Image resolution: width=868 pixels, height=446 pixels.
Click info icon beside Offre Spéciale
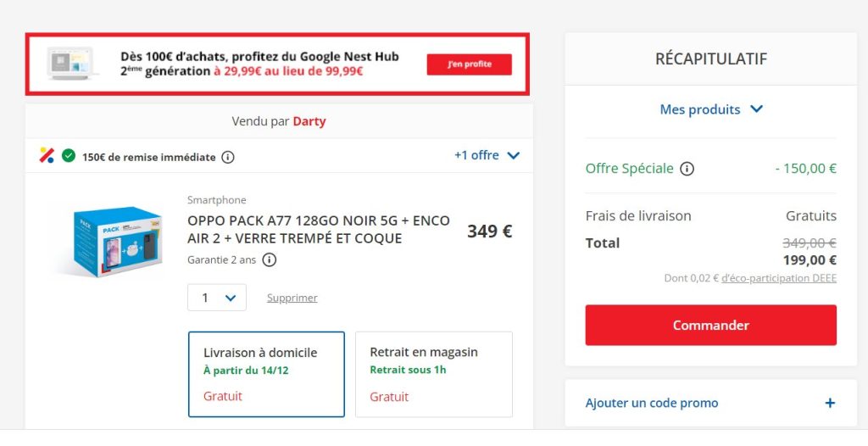point(687,169)
